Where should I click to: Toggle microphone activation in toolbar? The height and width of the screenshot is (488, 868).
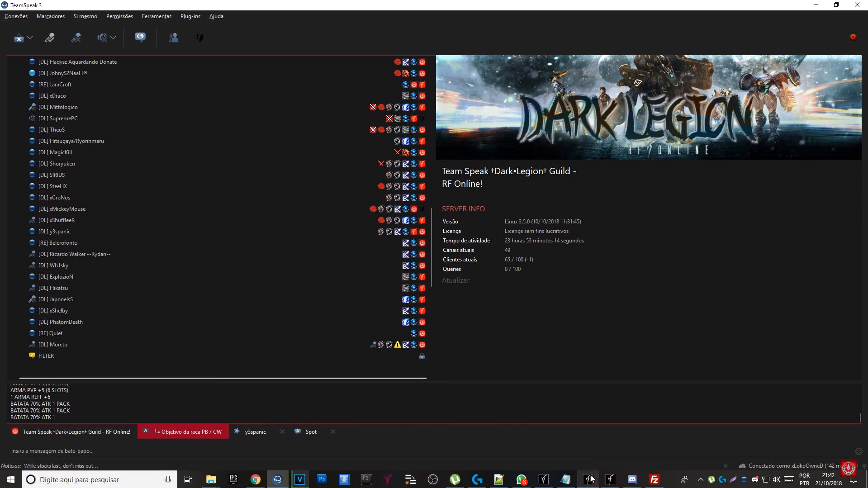(x=50, y=38)
